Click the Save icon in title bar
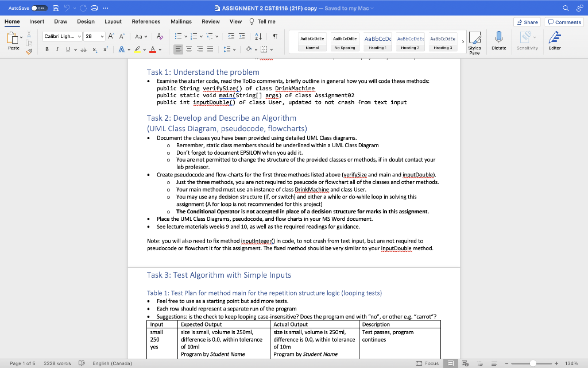Screen dimensions: 588x368 click(56, 8)
